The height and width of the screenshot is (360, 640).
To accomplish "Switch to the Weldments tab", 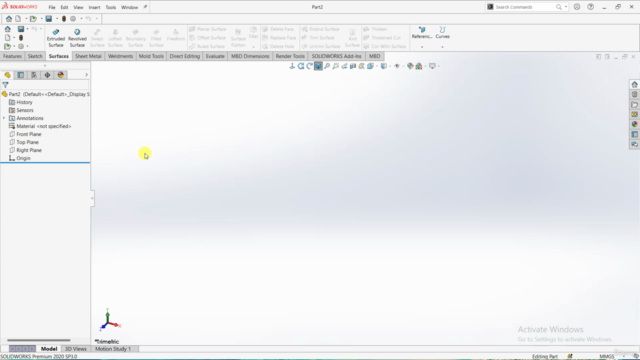I will [120, 56].
